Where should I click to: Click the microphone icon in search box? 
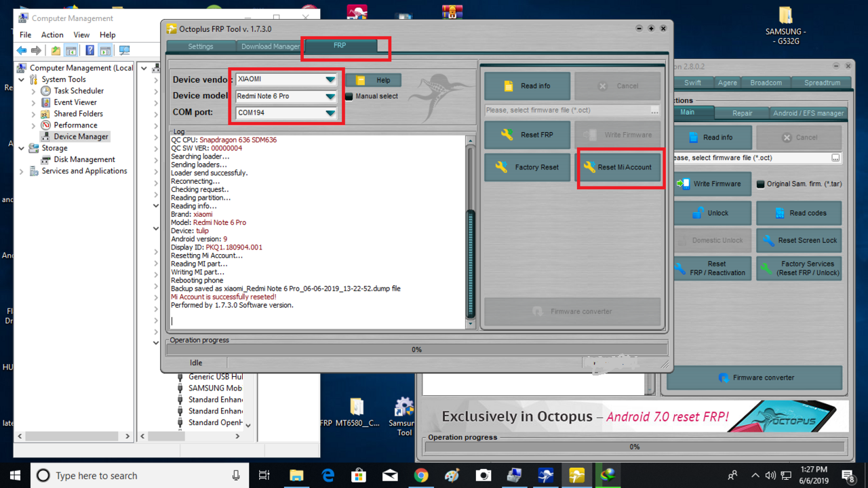[236, 475]
